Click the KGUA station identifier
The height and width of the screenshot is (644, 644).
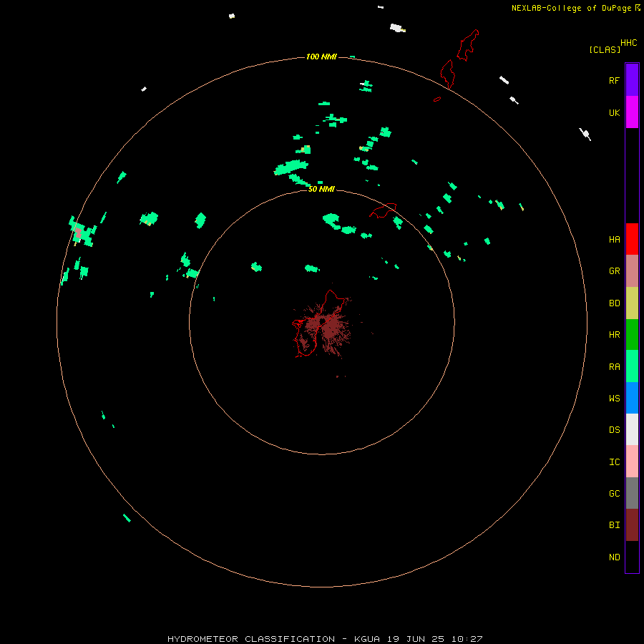367,639
